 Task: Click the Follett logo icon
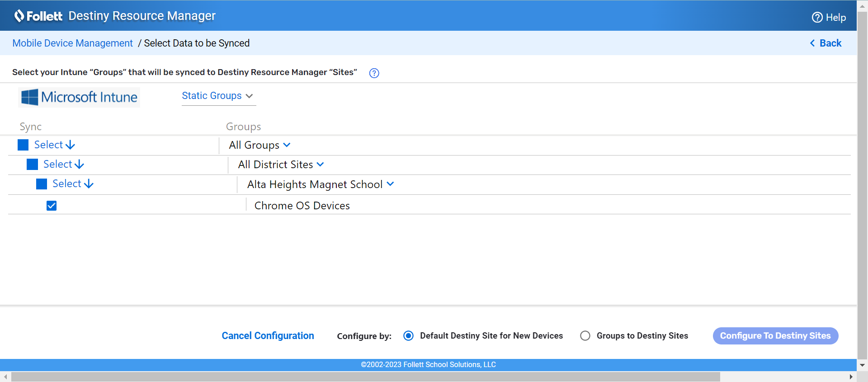[19, 16]
